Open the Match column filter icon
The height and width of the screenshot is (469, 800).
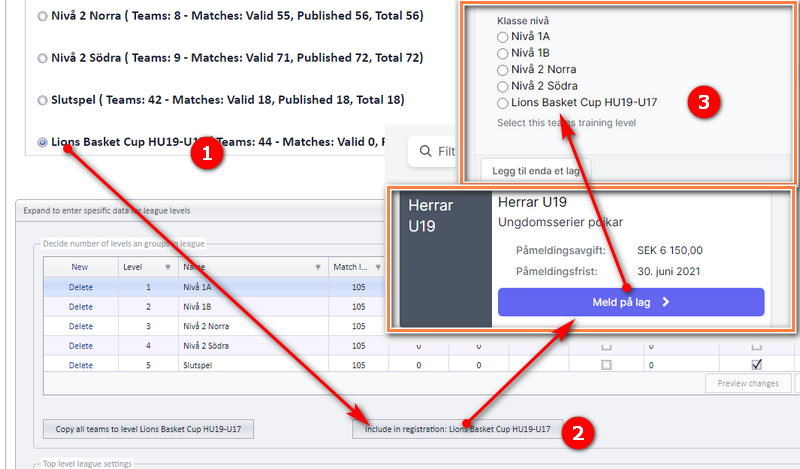(378, 267)
